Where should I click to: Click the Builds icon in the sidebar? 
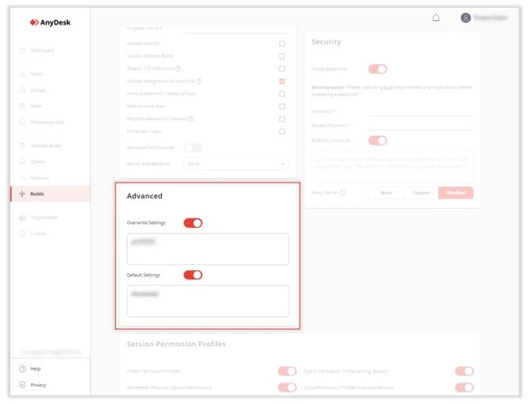coord(22,193)
